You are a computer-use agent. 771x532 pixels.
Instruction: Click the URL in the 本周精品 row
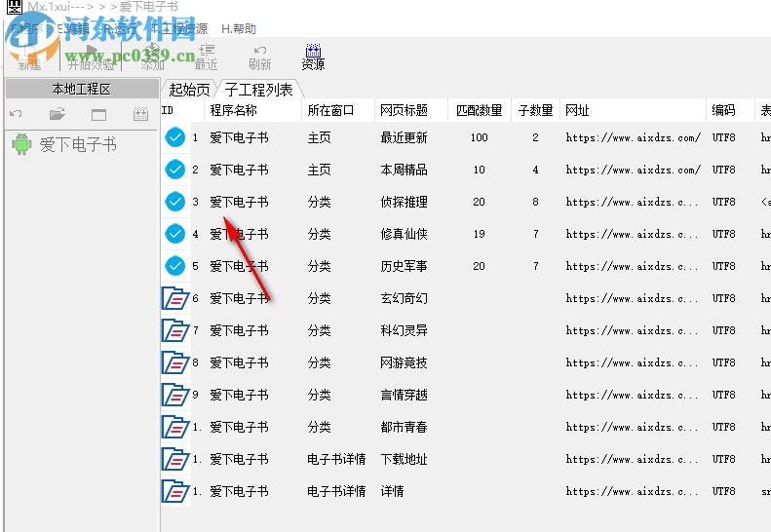[x=634, y=170]
